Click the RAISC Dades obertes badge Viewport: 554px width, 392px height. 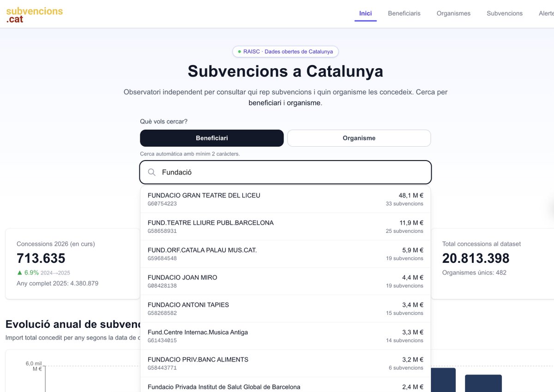pos(285,52)
